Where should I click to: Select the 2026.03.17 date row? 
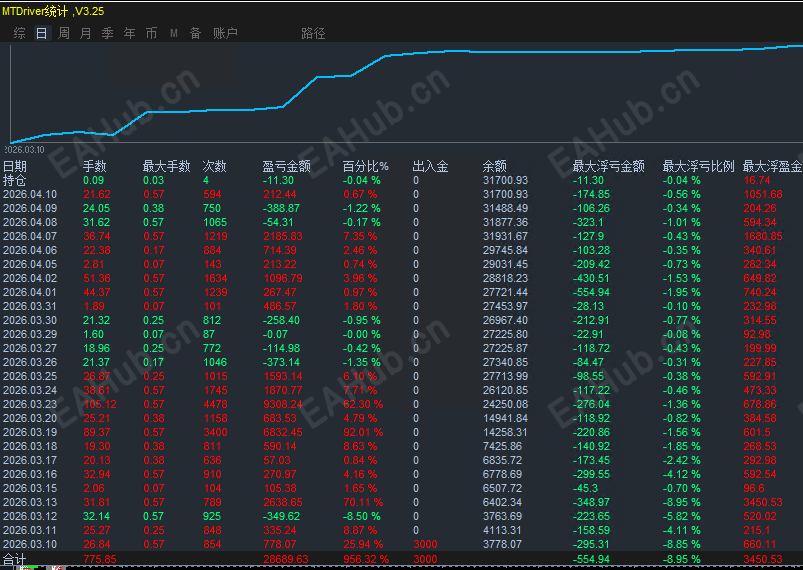pyautogui.click(x=402, y=460)
